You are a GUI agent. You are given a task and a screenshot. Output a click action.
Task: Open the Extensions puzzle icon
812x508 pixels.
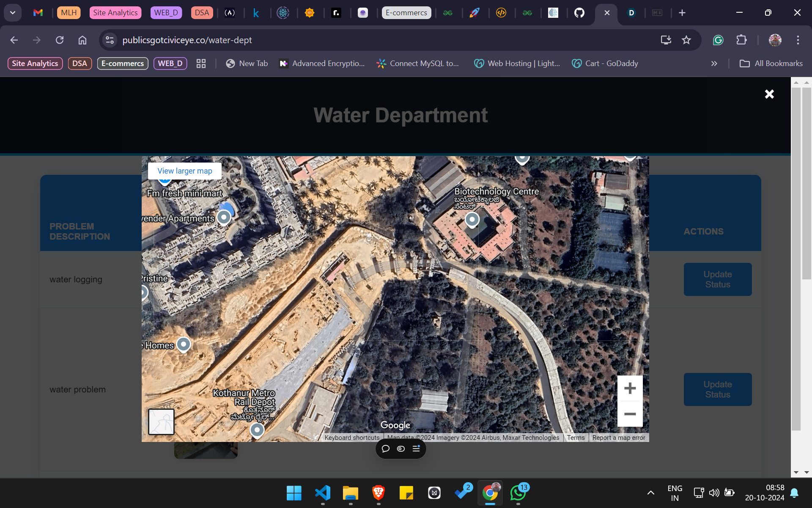tap(741, 40)
